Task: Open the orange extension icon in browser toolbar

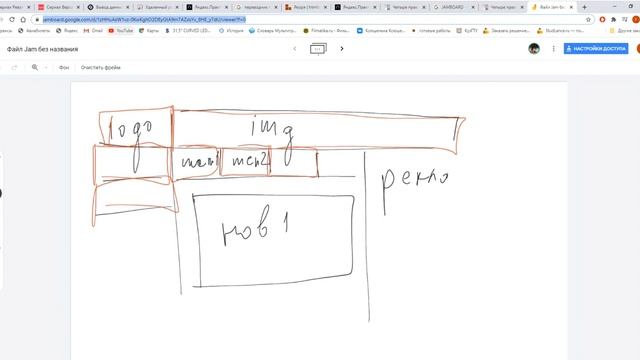Action: click(602, 20)
